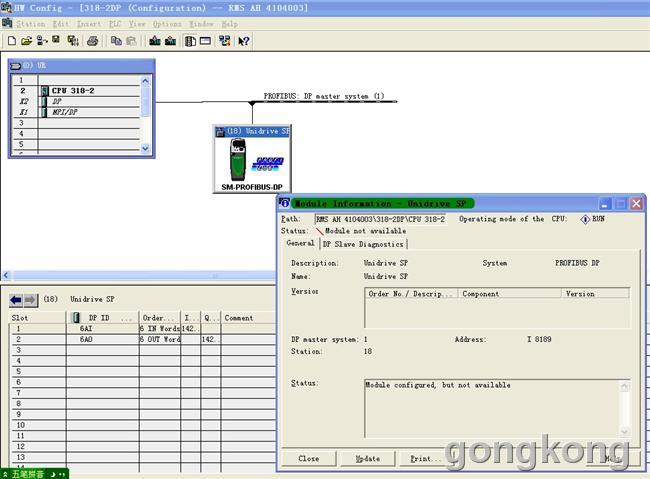Click the Save and Compile icon
The height and width of the screenshot is (479, 650).
[x=73, y=41]
